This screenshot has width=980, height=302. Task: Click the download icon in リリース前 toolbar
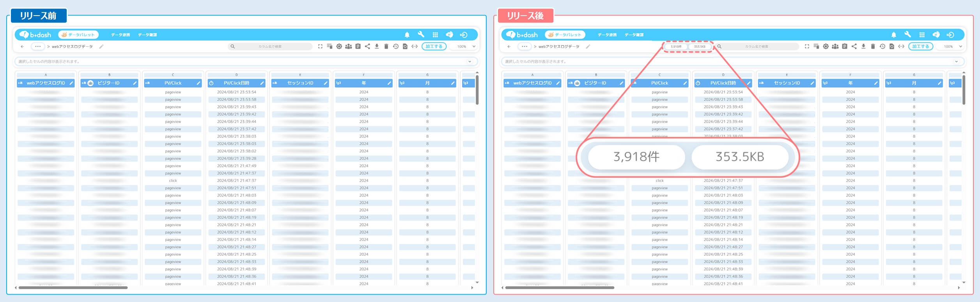(377, 46)
